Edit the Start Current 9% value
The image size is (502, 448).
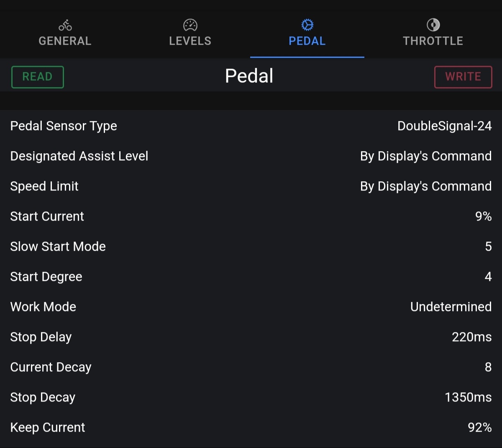(x=483, y=216)
